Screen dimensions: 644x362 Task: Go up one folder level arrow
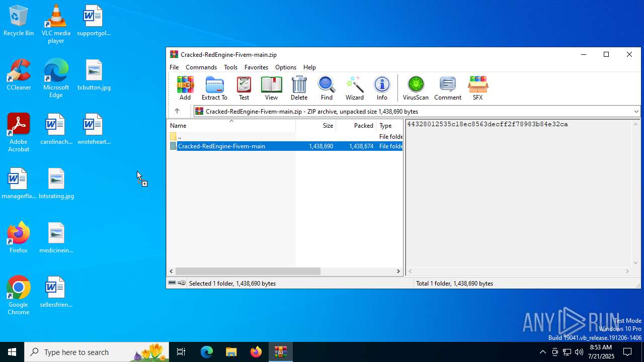click(177, 111)
